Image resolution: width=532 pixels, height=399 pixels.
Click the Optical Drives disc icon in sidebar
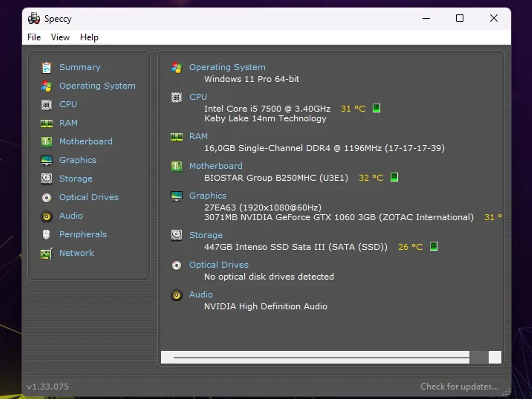(x=47, y=197)
